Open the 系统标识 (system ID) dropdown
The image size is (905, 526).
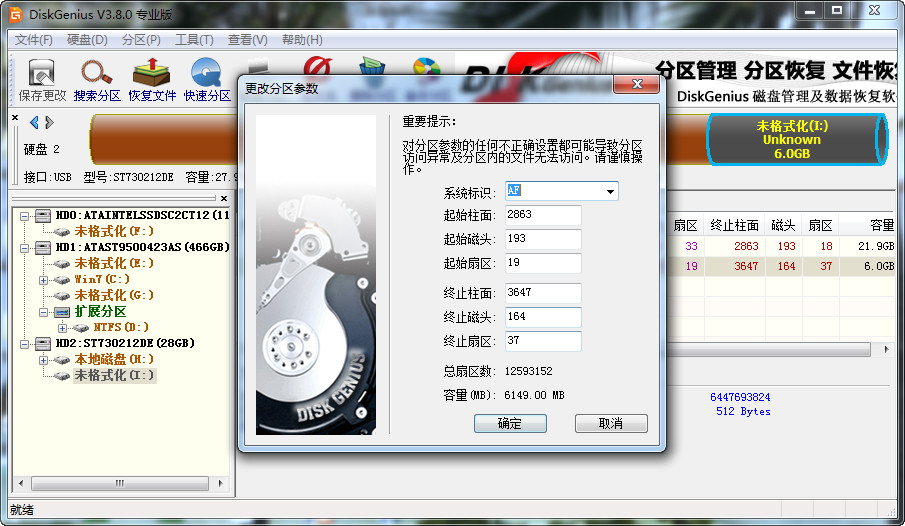610,191
